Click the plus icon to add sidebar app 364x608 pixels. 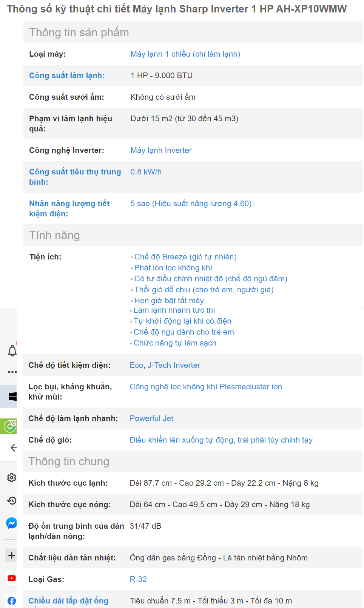click(12, 555)
